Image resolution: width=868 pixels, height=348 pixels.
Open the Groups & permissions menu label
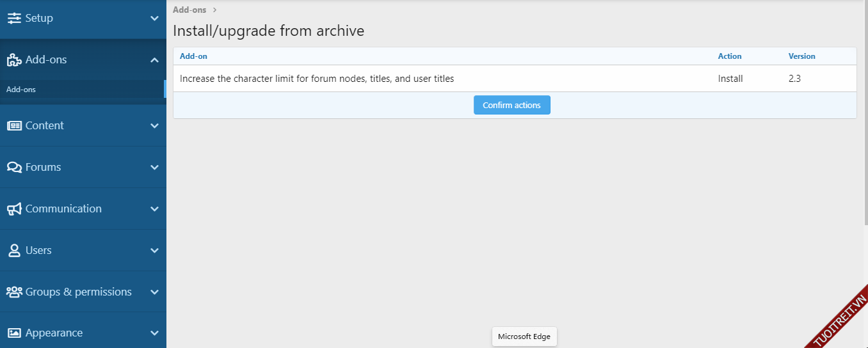click(x=78, y=292)
